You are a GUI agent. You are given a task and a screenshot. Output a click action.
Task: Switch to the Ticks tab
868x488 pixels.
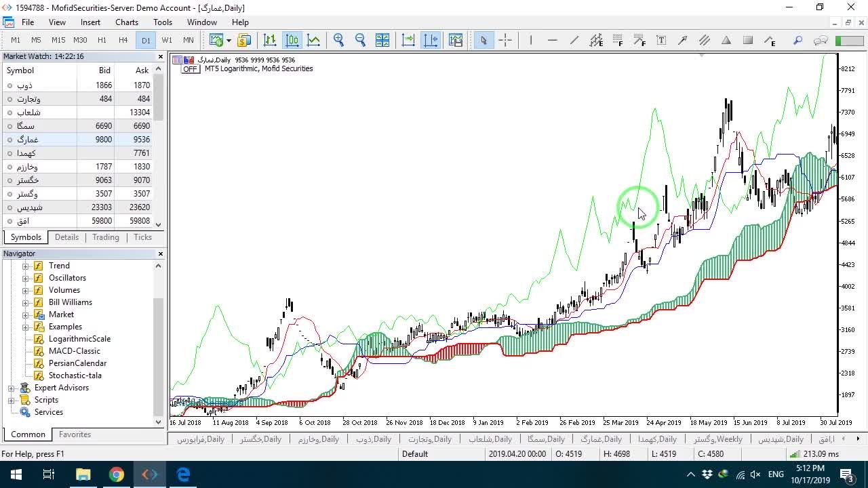click(x=143, y=237)
